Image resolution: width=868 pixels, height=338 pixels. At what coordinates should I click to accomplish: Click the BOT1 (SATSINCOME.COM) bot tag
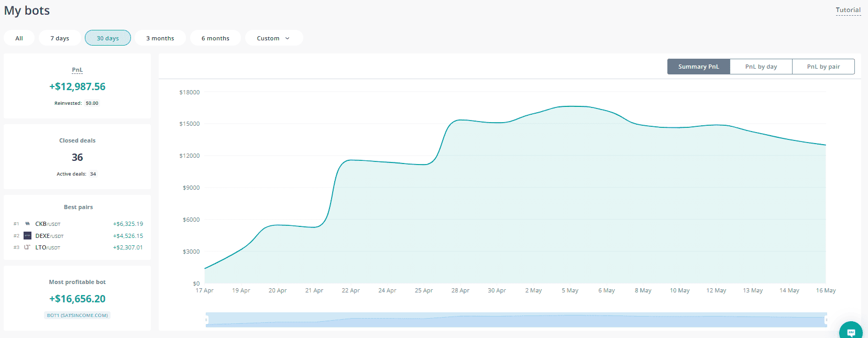(78, 315)
